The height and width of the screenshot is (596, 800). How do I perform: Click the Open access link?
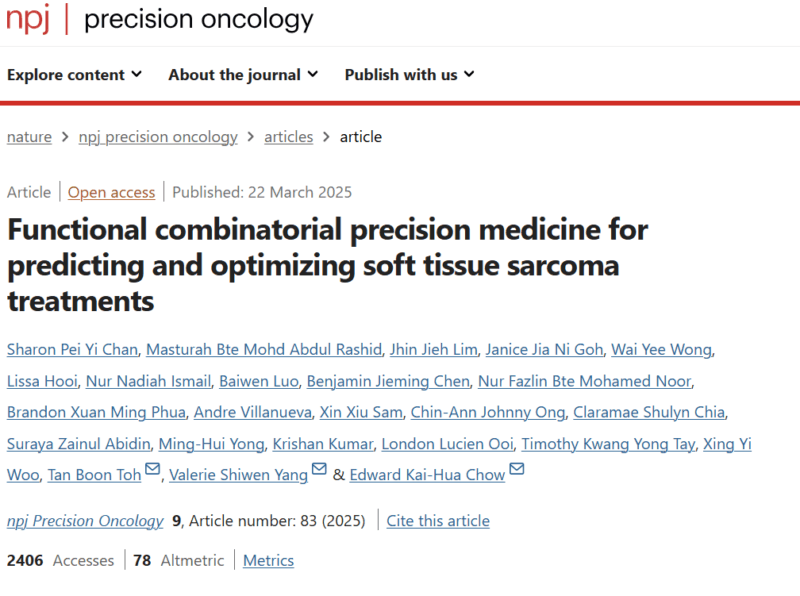(111, 192)
